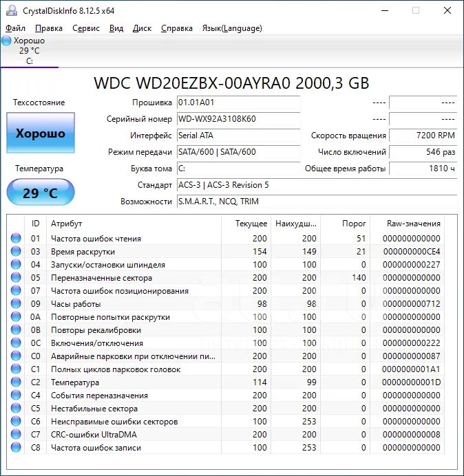Open the Язык(Language) menu
The height and width of the screenshot is (476, 464).
tap(232, 28)
